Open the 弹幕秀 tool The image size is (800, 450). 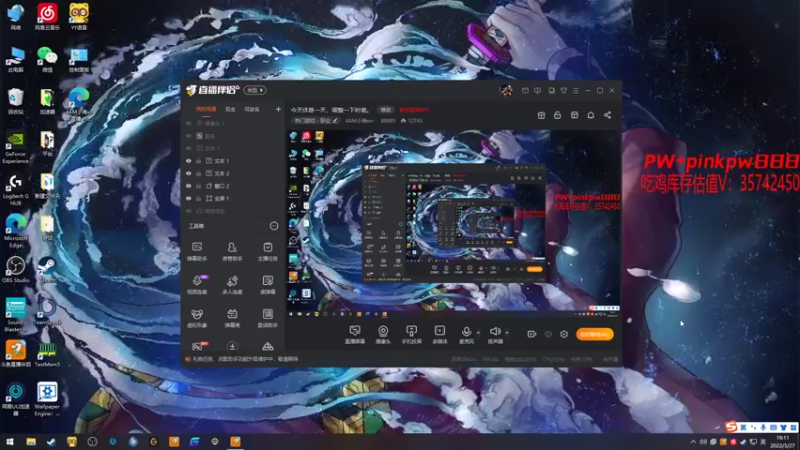232,318
